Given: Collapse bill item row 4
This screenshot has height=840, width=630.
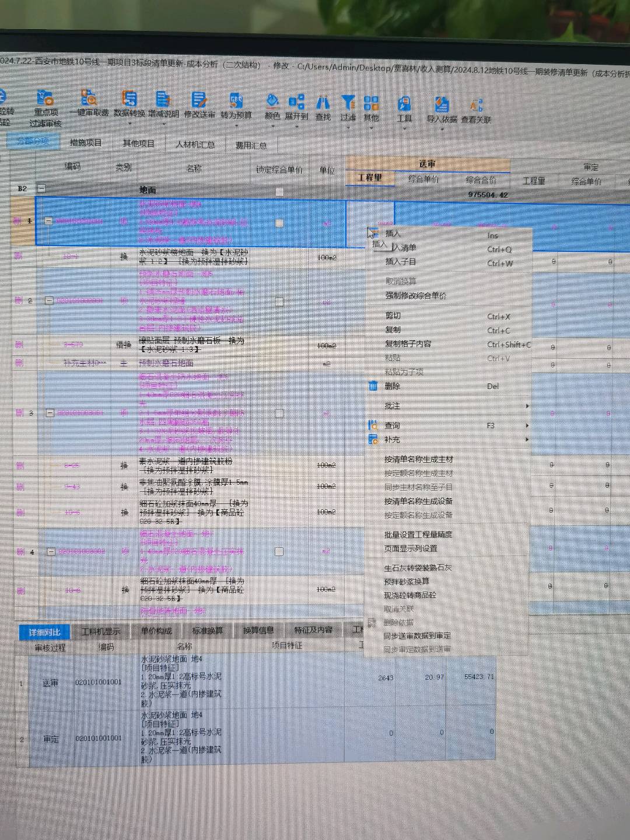Looking at the screenshot, I should 51,551.
